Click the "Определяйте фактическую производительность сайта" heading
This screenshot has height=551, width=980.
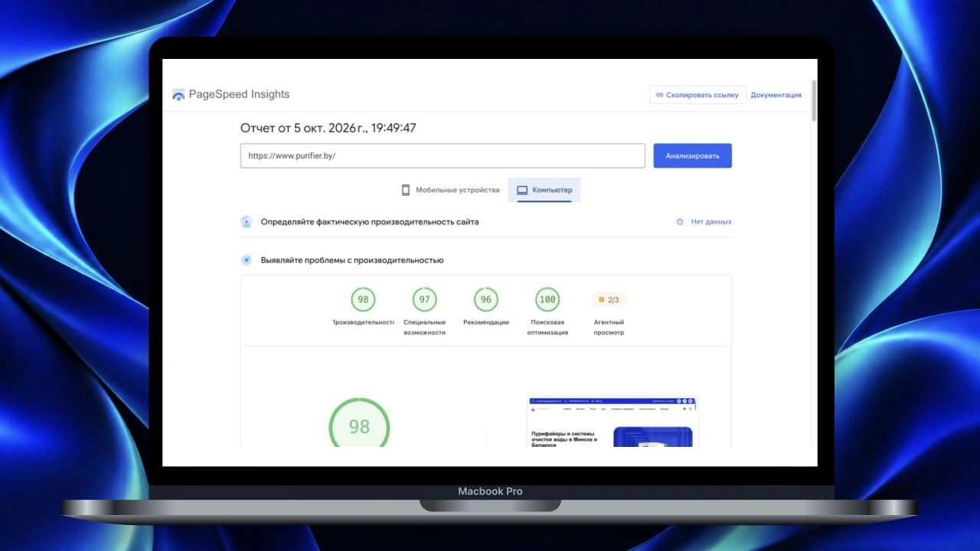(x=370, y=222)
